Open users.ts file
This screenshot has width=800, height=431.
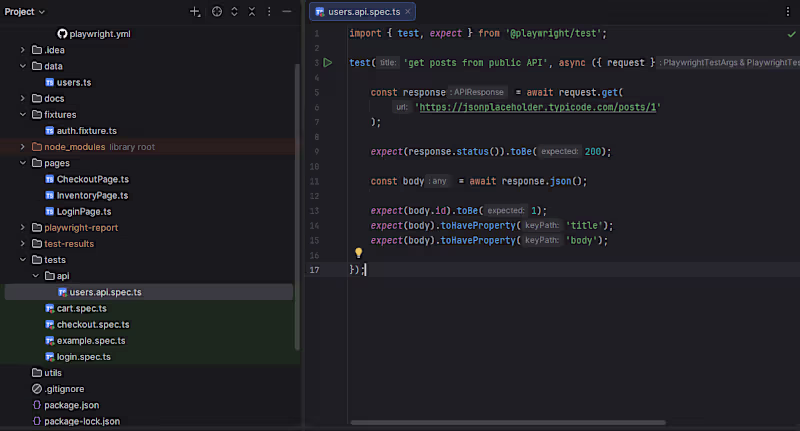[74, 82]
